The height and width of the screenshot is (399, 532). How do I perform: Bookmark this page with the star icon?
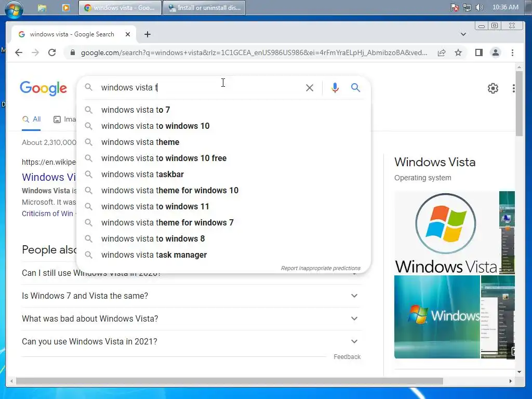click(458, 52)
